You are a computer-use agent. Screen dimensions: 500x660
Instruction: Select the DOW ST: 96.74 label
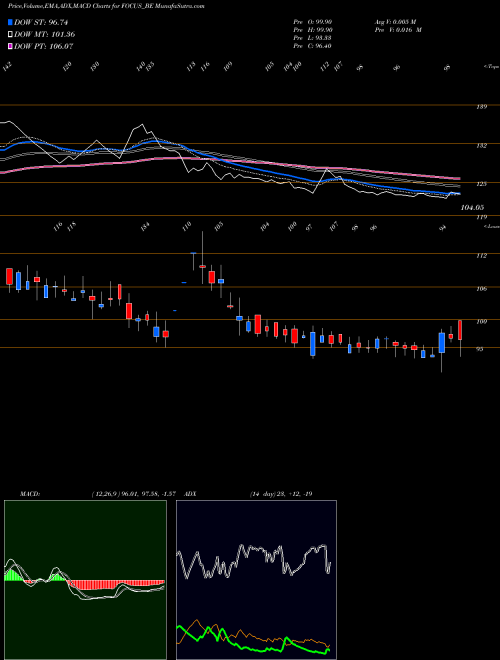[x=41, y=22]
